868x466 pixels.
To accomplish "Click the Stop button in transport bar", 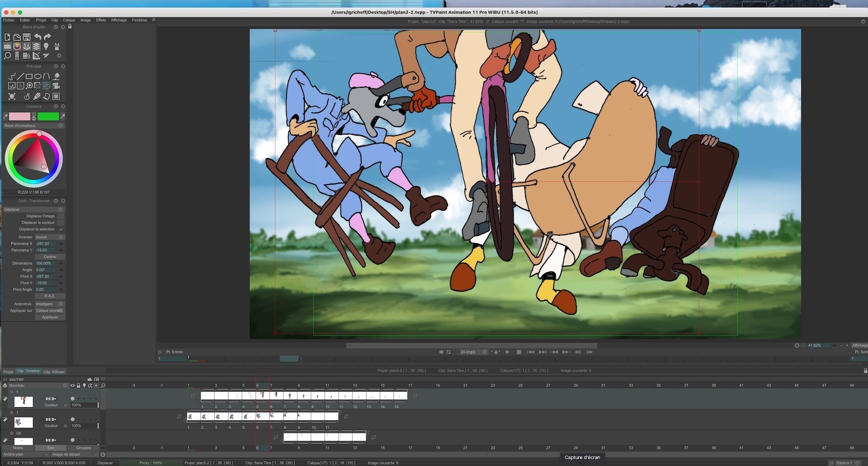I will (519, 352).
